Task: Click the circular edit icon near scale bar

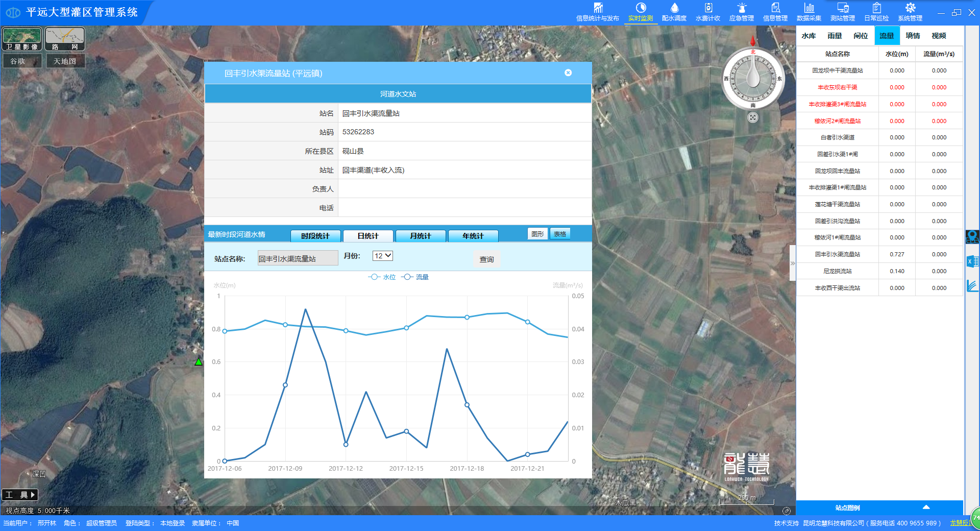Action: pyautogui.click(x=787, y=511)
